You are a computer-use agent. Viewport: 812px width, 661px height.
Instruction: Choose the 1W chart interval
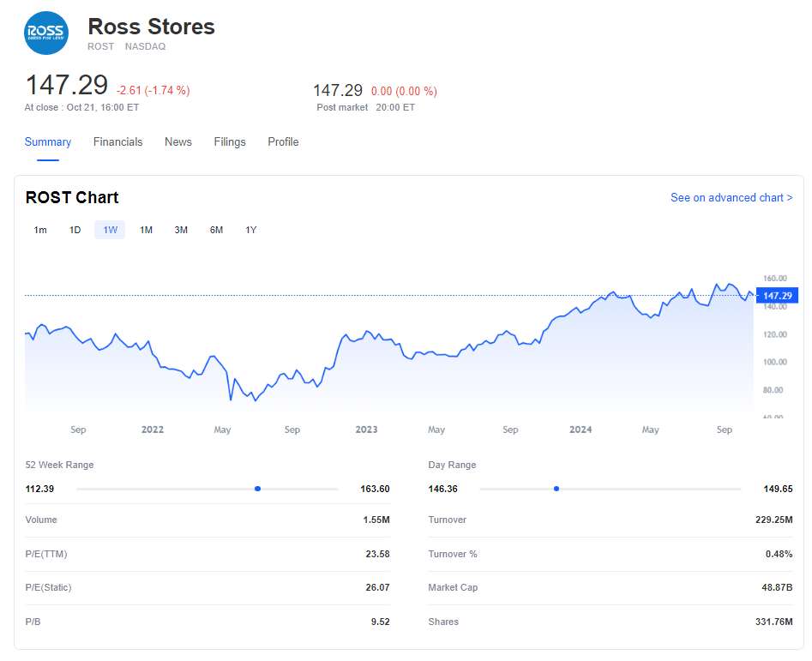(111, 230)
